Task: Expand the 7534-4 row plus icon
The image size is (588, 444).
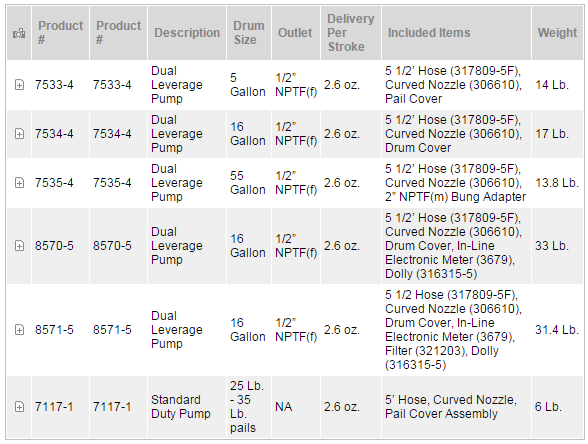Action: (19, 134)
